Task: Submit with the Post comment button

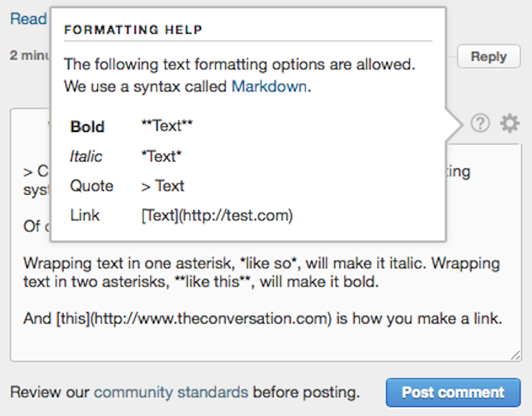Action: coord(453,392)
